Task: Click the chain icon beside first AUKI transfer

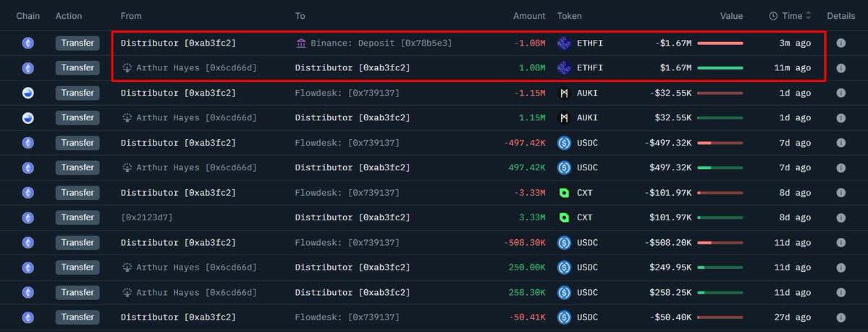Action: click(x=28, y=93)
